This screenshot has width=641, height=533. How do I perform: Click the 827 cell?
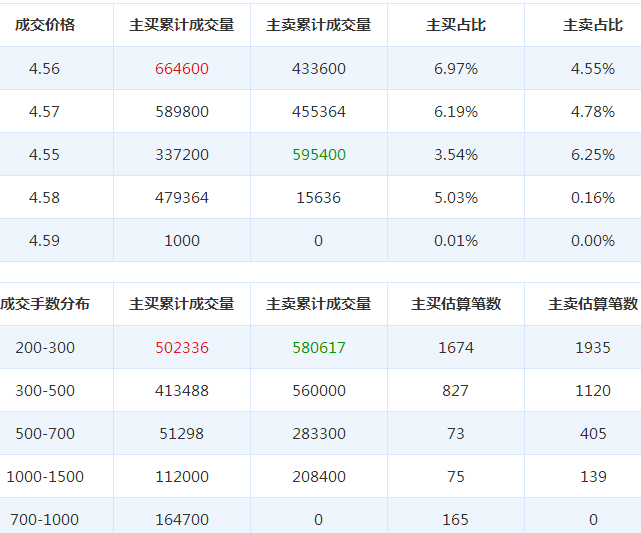[455, 390]
